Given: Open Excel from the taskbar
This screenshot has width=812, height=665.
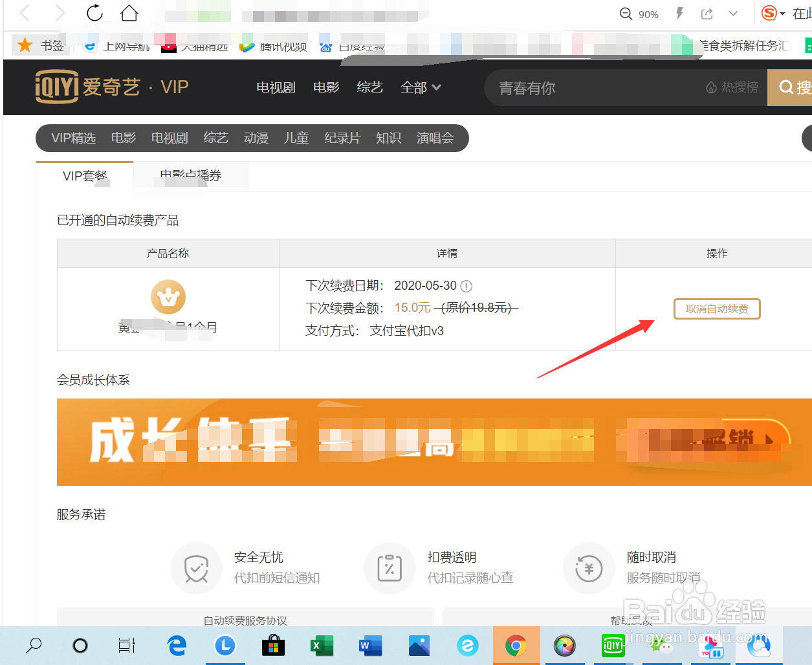Looking at the screenshot, I should coord(322,646).
